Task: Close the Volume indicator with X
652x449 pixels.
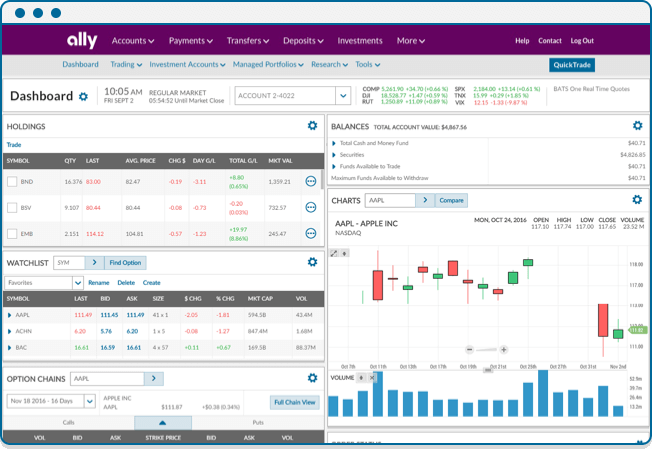Action: [x=372, y=377]
